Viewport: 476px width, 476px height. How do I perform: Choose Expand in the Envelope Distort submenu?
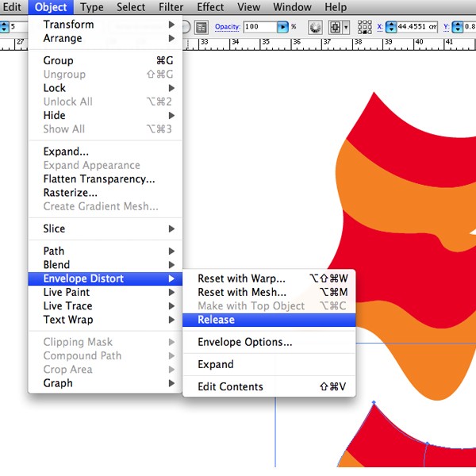pyautogui.click(x=269, y=364)
